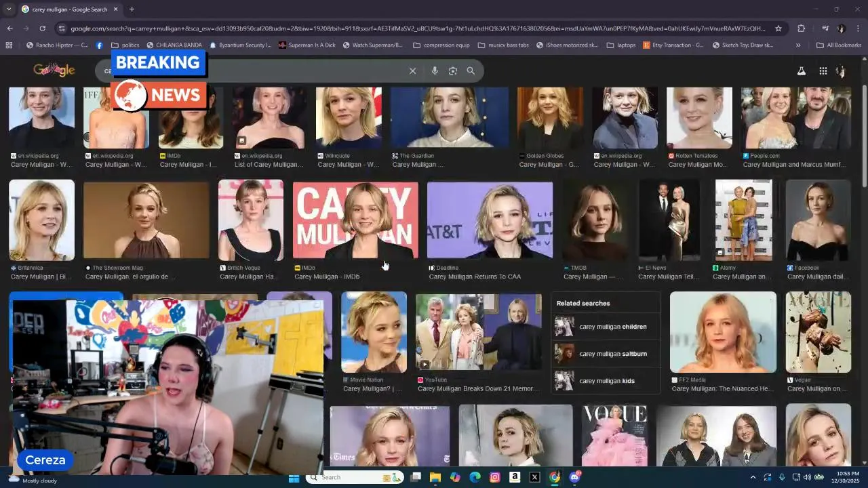Open the CHILANGA BANDA bookmark
The width and height of the screenshot is (868, 488).
pos(174,45)
